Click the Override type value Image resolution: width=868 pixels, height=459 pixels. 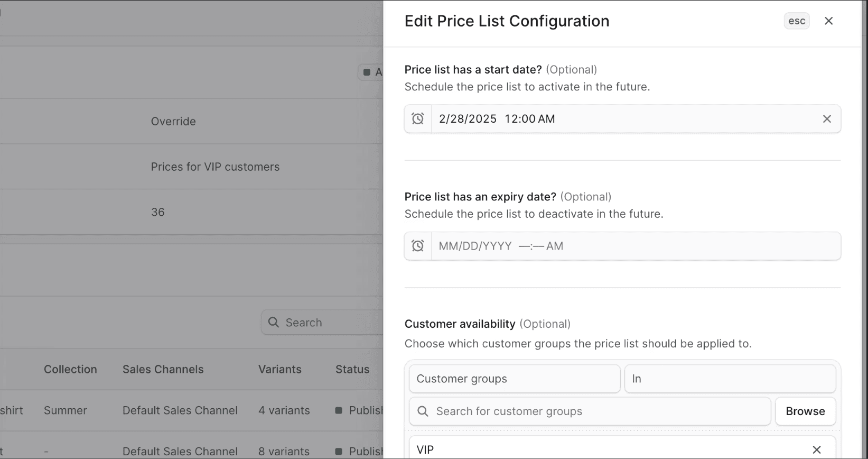173,121
